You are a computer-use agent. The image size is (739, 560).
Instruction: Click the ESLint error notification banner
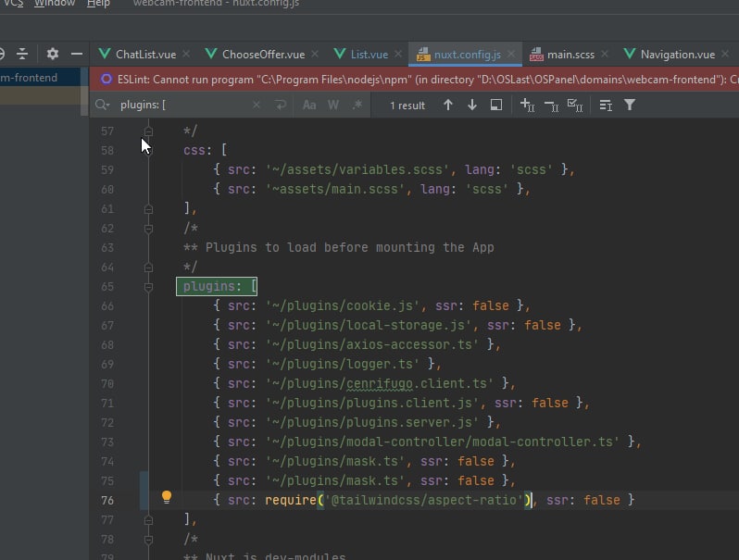point(414,79)
